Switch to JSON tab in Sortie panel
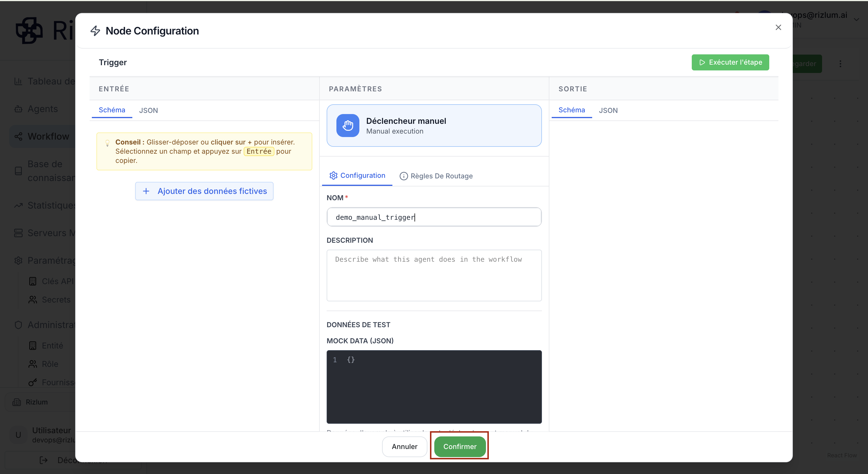This screenshot has height=474, width=868. point(608,110)
